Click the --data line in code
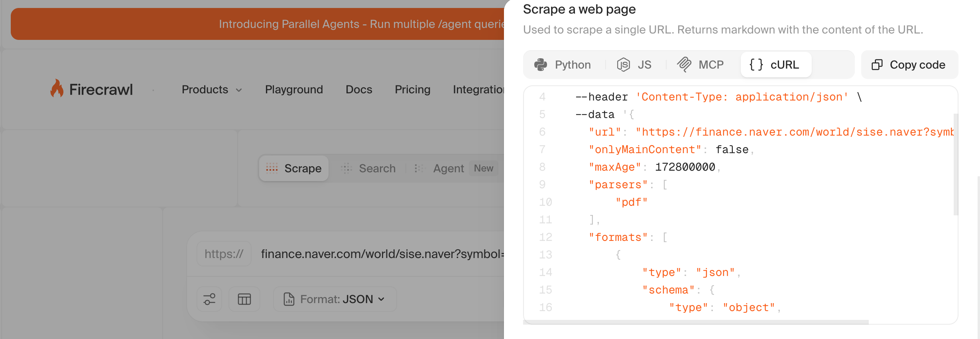This screenshot has width=980, height=339. pyautogui.click(x=605, y=114)
